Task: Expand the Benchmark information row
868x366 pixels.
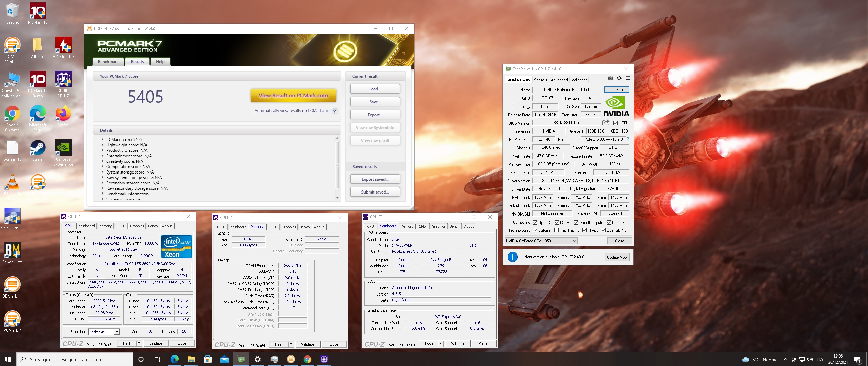Action: tap(103, 194)
